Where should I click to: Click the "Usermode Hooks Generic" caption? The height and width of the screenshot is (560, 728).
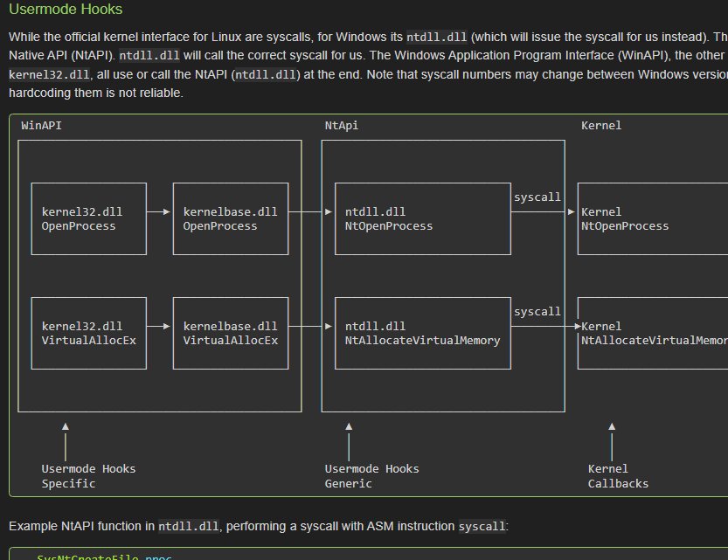click(371, 476)
